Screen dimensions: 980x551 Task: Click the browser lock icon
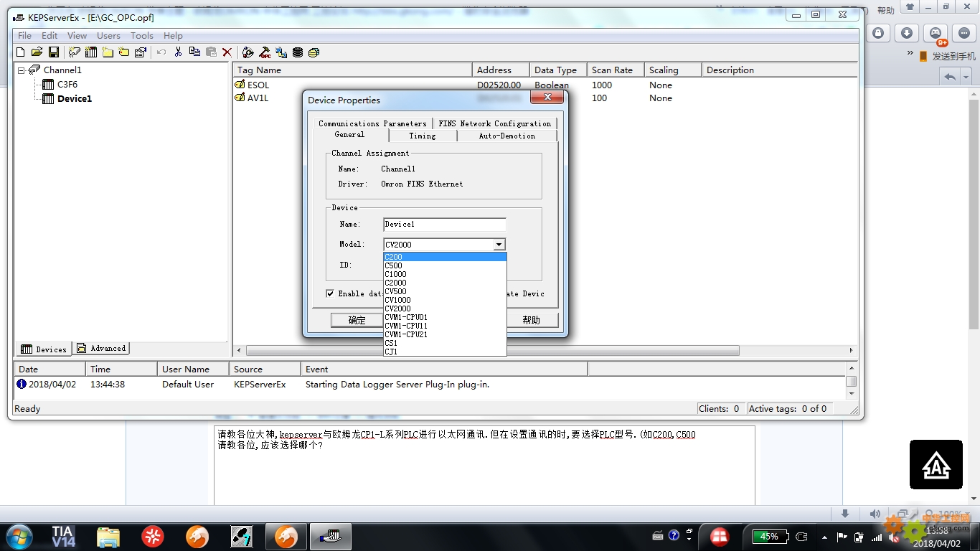(878, 33)
